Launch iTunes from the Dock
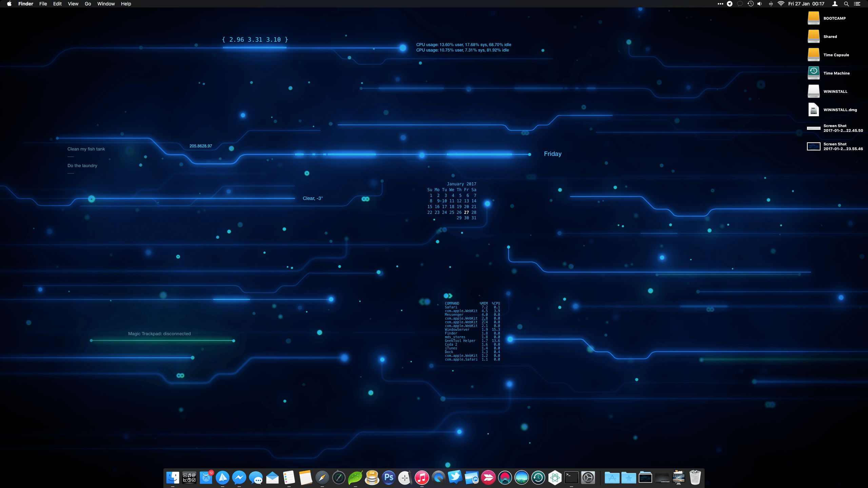The image size is (868, 488). click(421, 478)
